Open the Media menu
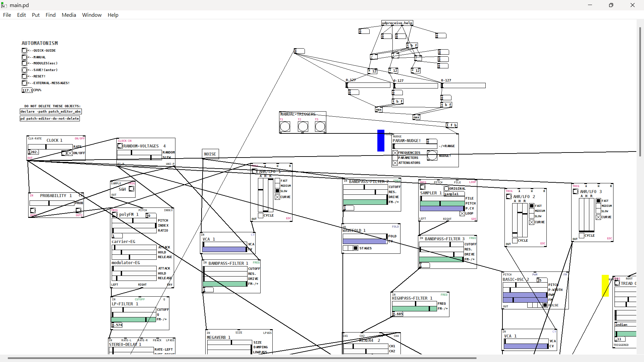Viewport: 644px width, 362px height. (69, 15)
